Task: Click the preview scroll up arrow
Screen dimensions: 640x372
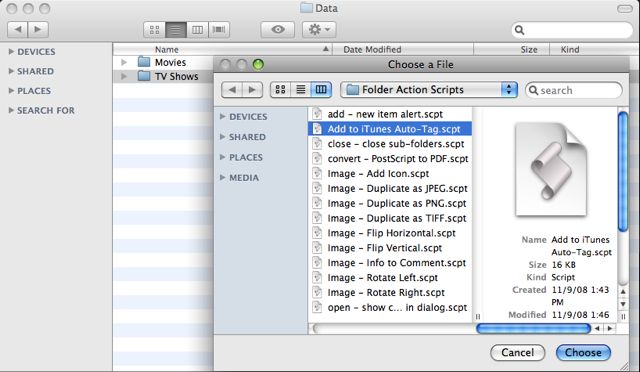Action: (x=623, y=292)
